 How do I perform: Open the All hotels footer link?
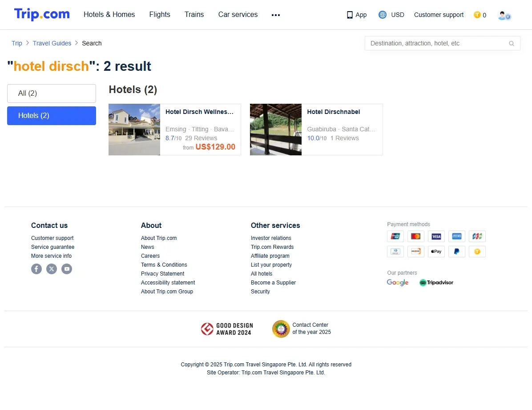pyautogui.click(x=261, y=273)
